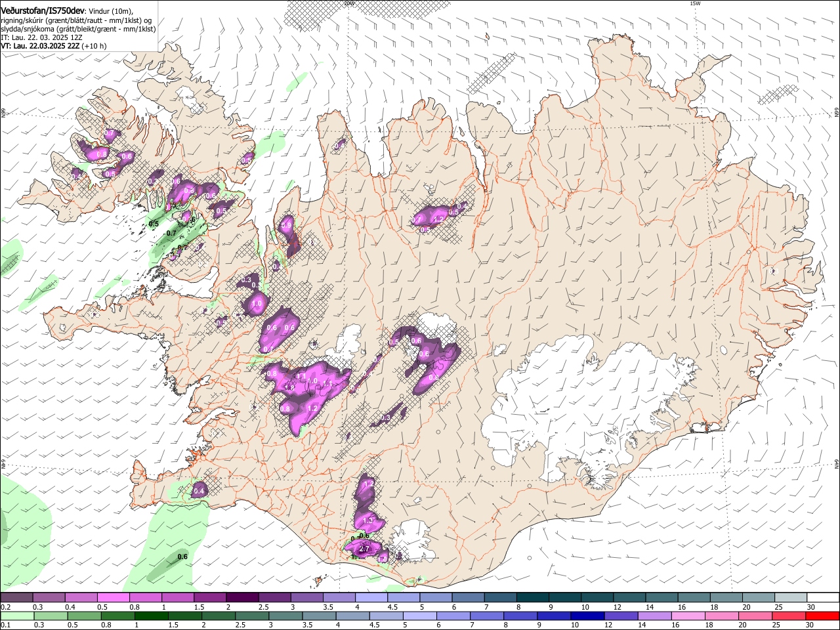The width and height of the screenshot is (840, 630).
Task: Select the '0.6' value over the southwest sea
Action: tap(182, 557)
